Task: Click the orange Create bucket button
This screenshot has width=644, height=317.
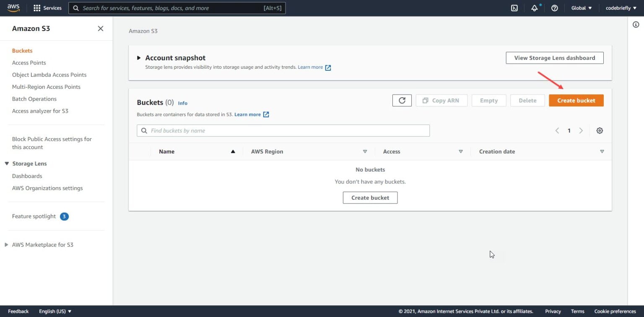Action: [576, 100]
